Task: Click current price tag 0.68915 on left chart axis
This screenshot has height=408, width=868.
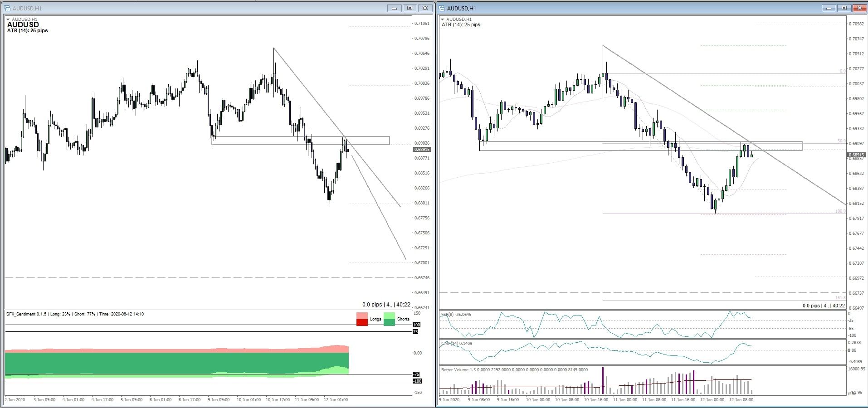Action: (422, 150)
